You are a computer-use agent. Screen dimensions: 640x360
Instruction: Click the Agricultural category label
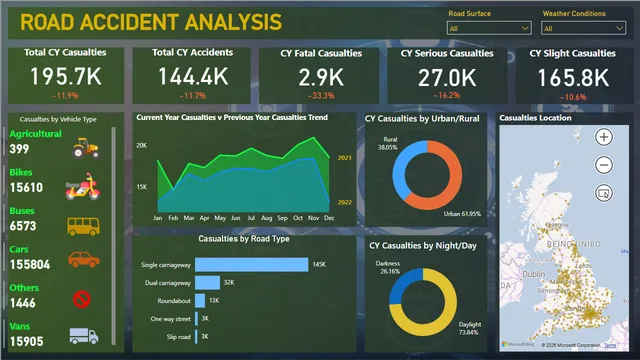tap(36, 134)
